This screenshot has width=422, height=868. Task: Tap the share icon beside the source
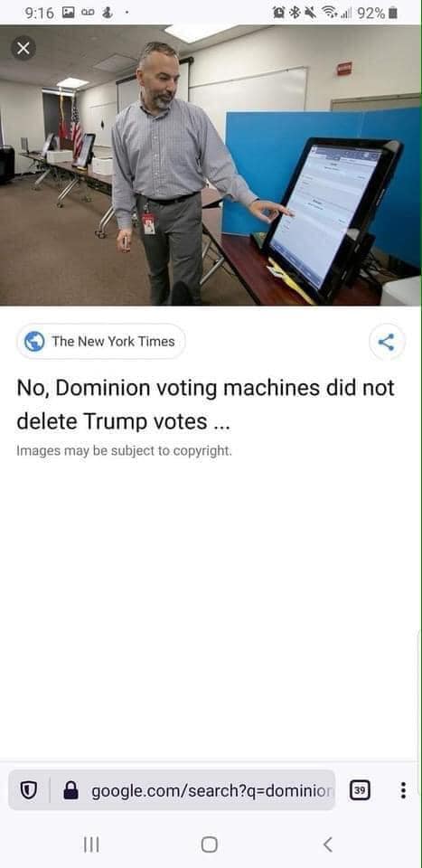pyautogui.click(x=387, y=342)
